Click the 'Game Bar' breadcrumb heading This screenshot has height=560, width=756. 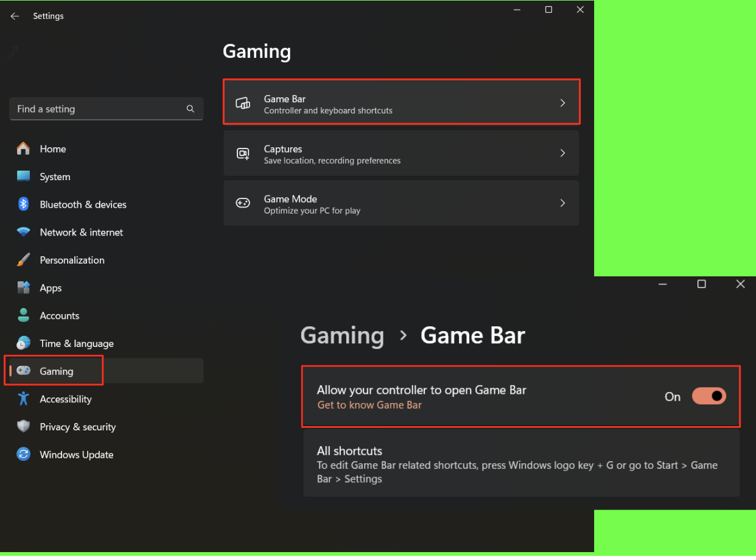pyautogui.click(x=472, y=335)
